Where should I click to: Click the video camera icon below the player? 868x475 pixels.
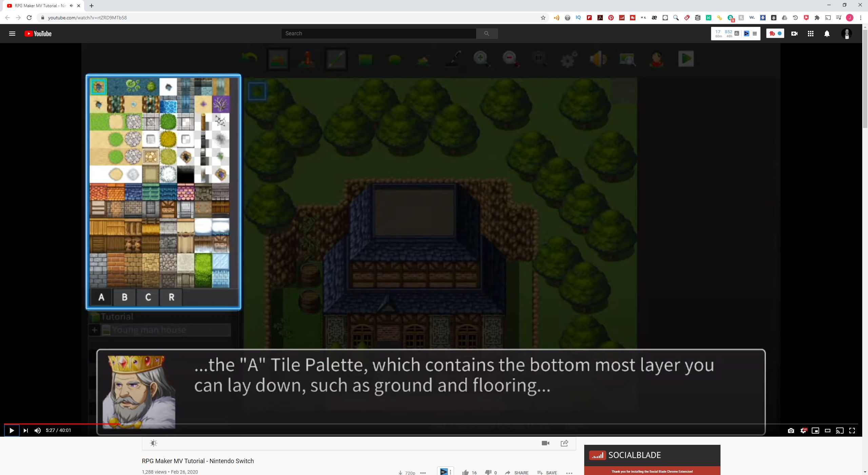pyautogui.click(x=546, y=443)
